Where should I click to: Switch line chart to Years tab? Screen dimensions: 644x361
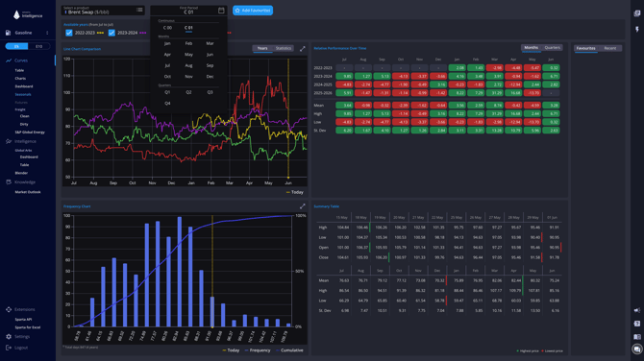coord(262,48)
